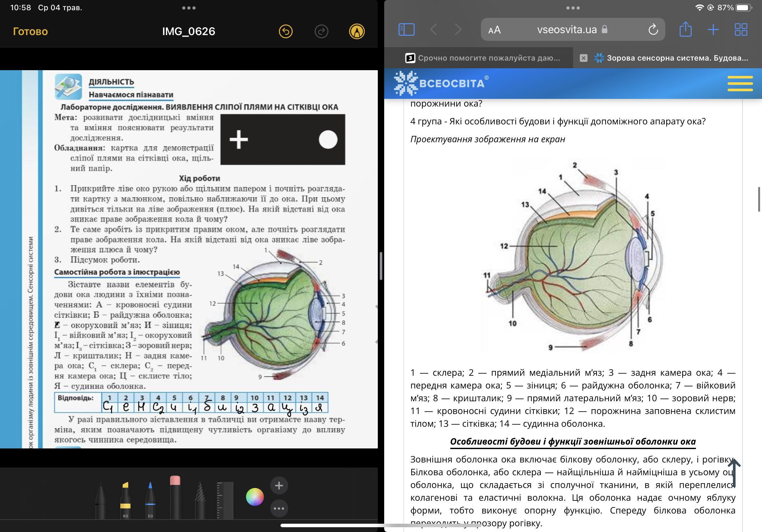Close the 'Зорова сенсорна система' tab
The height and width of the screenshot is (532, 762).
tap(583, 58)
